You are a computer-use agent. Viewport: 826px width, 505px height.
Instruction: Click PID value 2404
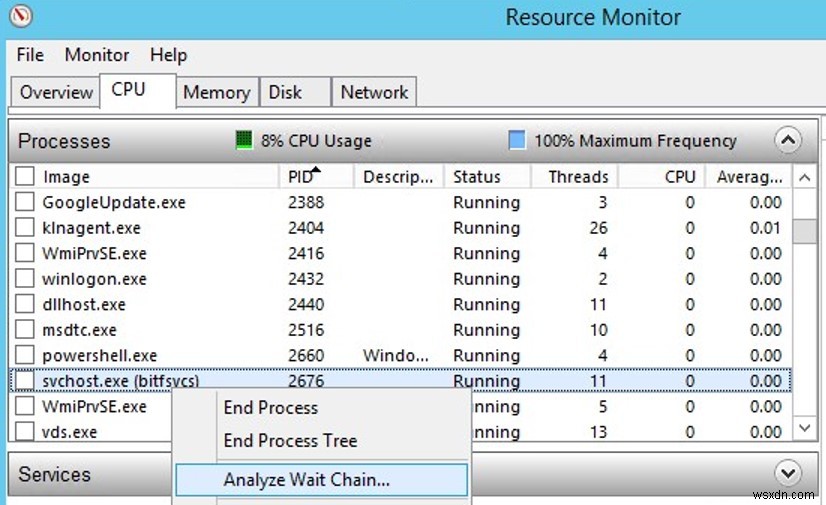pos(306,228)
